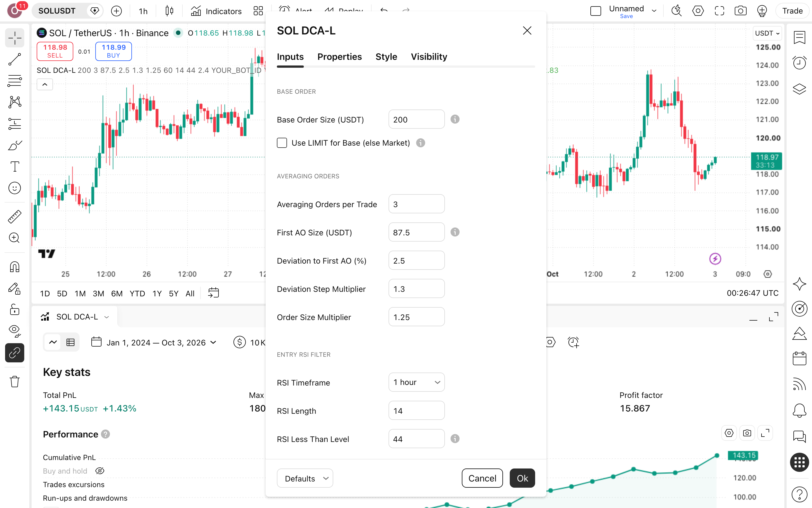
Task: Open layout setup grid icon
Action: click(x=258, y=11)
